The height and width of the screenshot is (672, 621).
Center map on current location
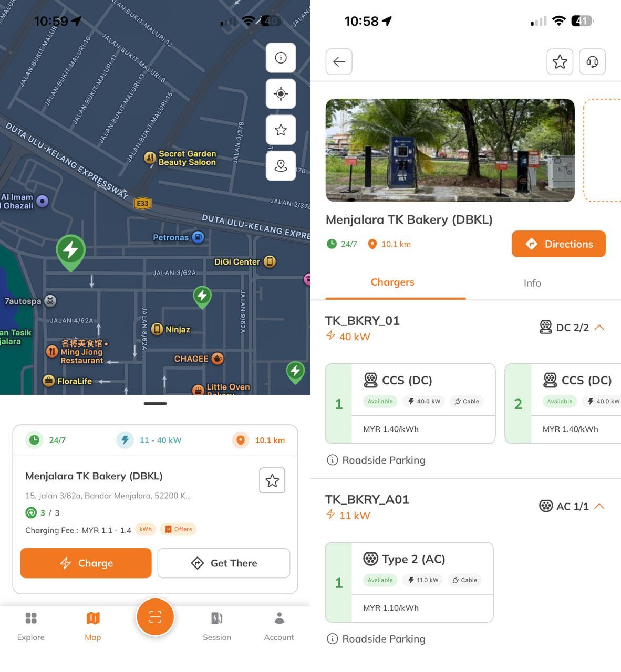(x=281, y=94)
